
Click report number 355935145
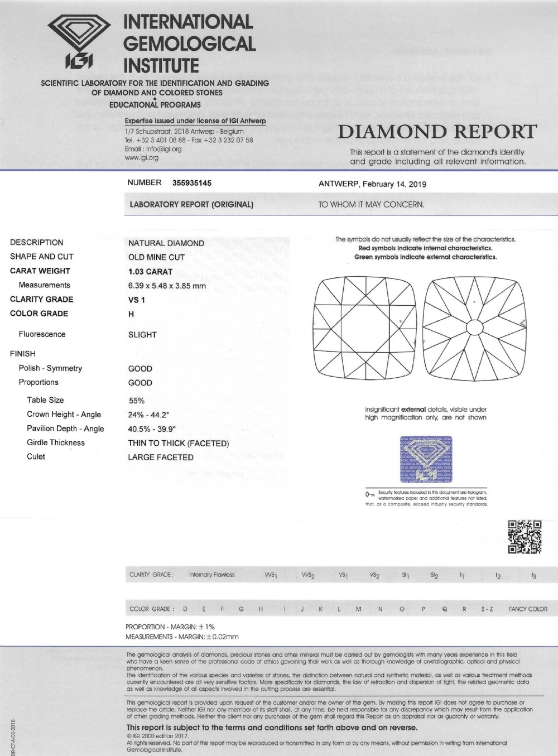click(x=193, y=182)
